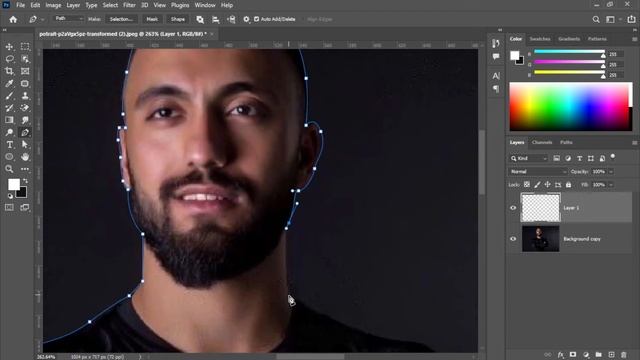Open the Layers panel menu
Image resolution: width=640 pixels, height=360 pixels.
634,142
